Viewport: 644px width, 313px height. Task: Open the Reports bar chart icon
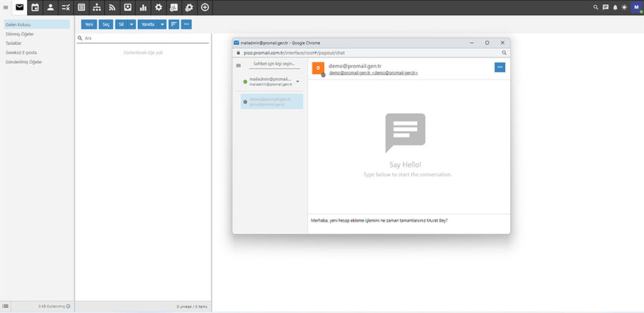tap(143, 7)
